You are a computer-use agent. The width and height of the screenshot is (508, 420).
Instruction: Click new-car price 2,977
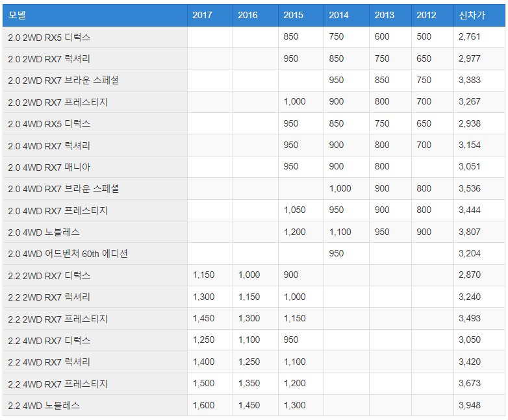pyautogui.click(x=470, y=58)
